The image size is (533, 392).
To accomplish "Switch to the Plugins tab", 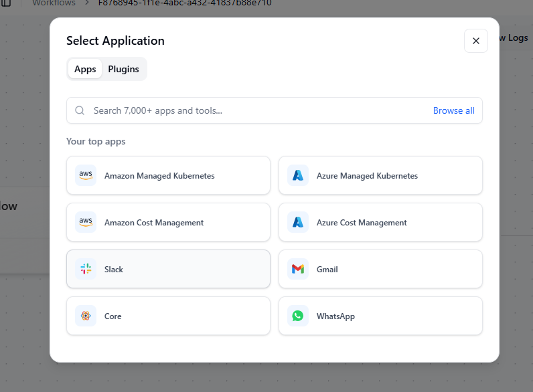I will [x=123, y=69].
